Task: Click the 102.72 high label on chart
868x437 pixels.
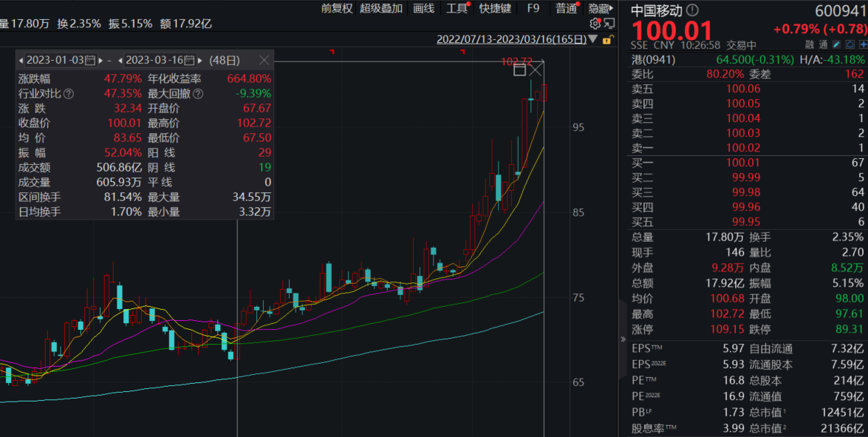Action: (516, 61)
